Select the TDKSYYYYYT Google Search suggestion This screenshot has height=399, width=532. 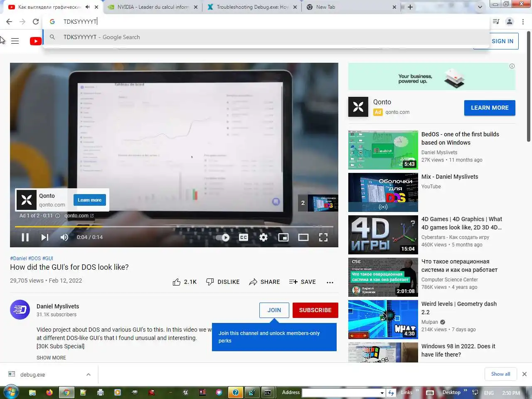(x=266, y=37)
